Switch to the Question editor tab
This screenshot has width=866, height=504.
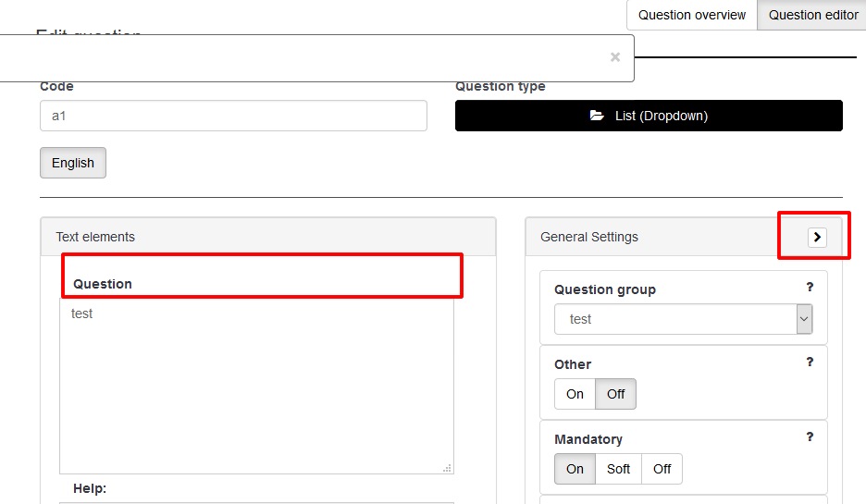coord(812,15)
